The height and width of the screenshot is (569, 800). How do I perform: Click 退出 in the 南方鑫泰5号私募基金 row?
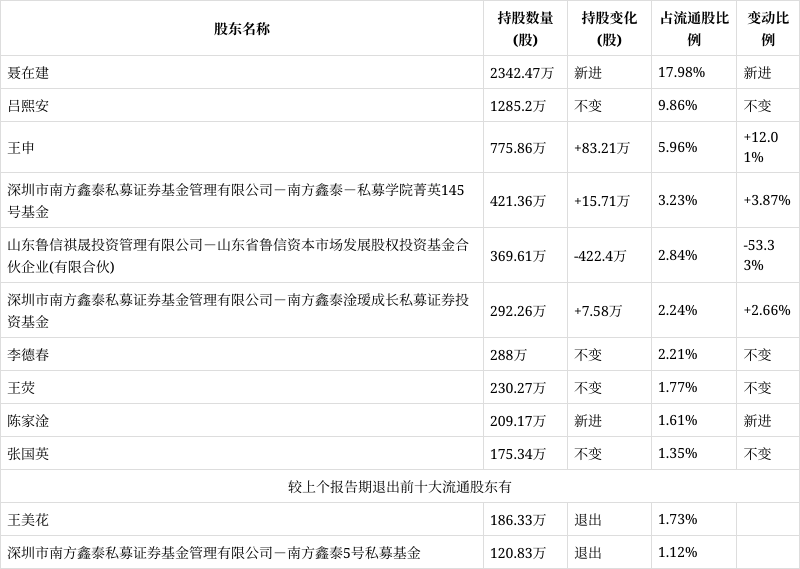click(588, 553)
